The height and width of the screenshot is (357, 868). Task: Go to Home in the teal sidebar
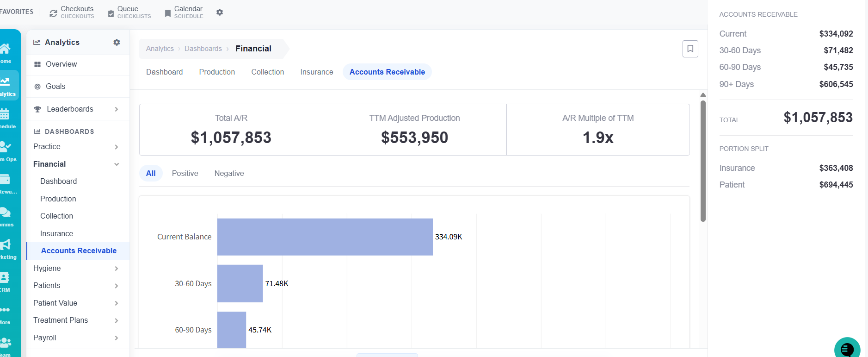(x=6, y=53)
